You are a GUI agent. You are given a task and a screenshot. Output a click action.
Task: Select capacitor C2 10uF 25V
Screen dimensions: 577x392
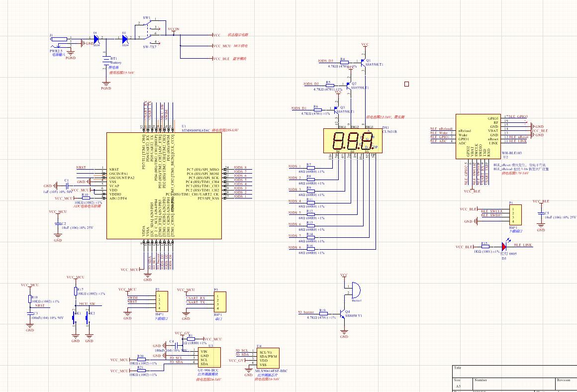coord(58,224)
